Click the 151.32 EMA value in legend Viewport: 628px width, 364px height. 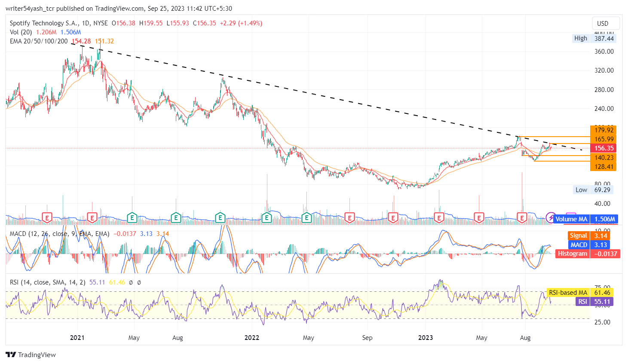pyautogui.click(x=104, y=41)
